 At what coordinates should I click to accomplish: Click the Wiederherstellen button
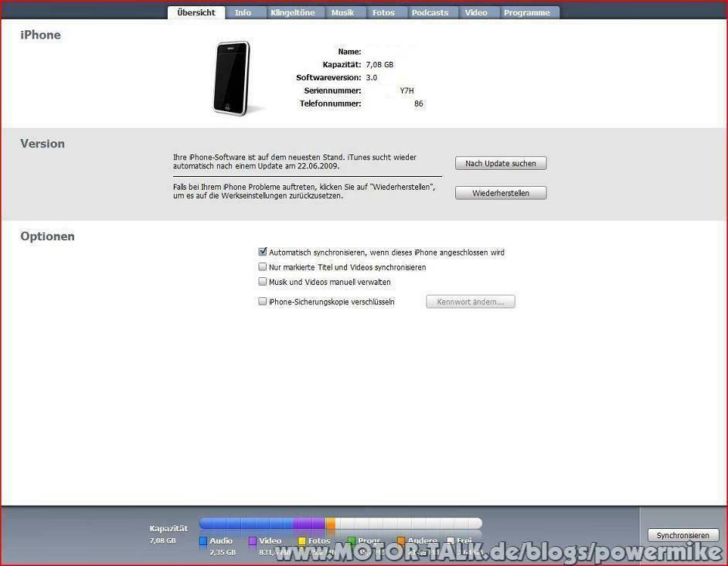(501, 193)
